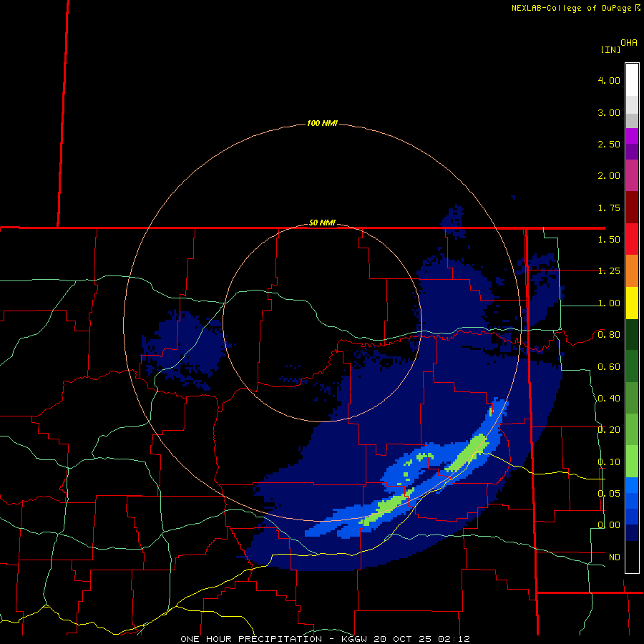Click the ND legend label
Viewport: 644px width, 644px height.
coord(615,557)
